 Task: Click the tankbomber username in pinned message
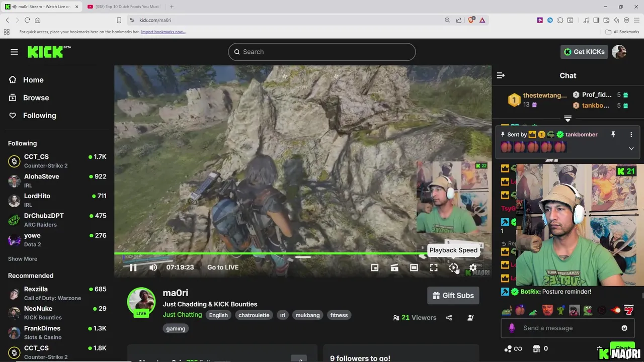coord(581,135)
